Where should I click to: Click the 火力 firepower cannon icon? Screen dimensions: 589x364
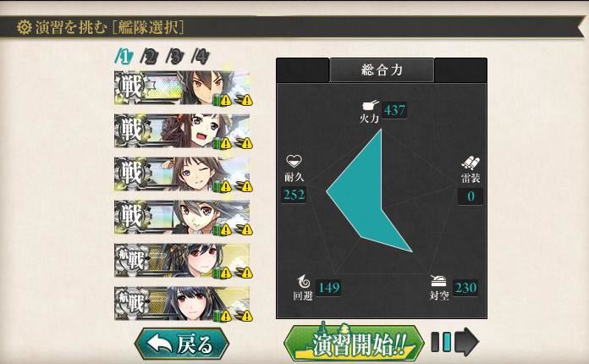pos(371,106)
